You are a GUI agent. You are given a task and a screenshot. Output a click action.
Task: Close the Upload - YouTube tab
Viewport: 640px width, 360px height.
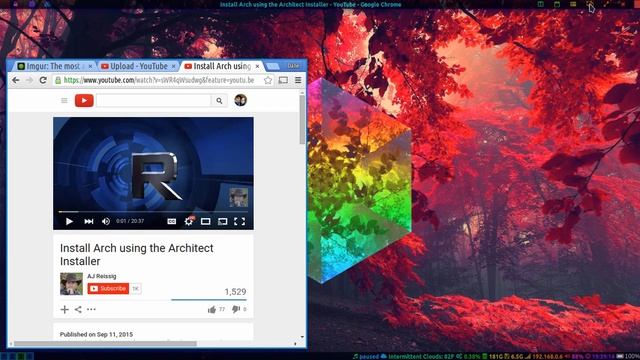173,66
